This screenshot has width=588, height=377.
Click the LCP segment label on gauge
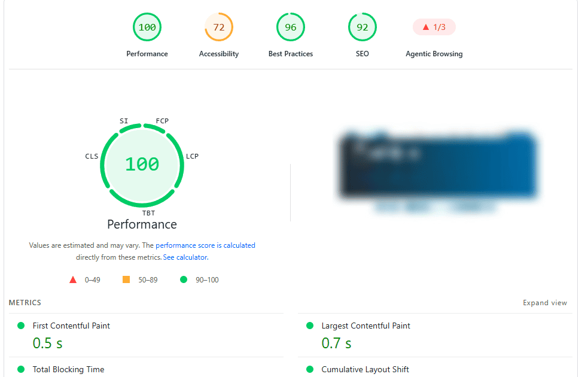[x=193, y=156]
